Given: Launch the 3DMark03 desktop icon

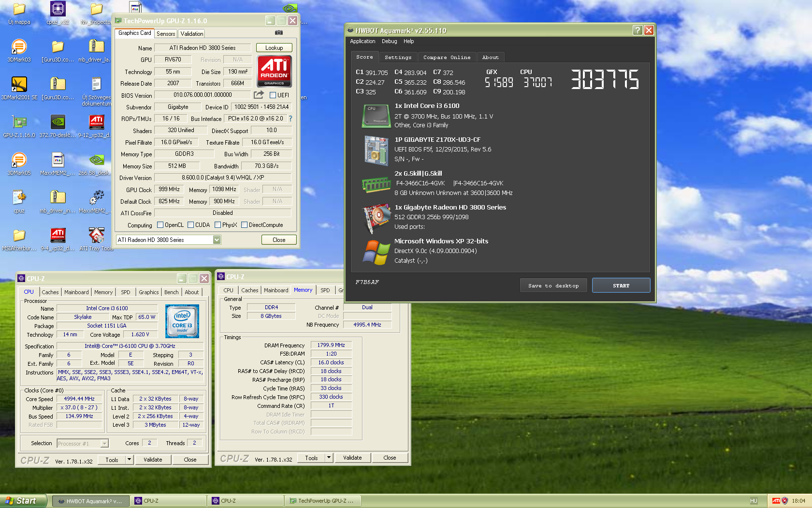Looking at the screenshot, I should coord(19,51).
